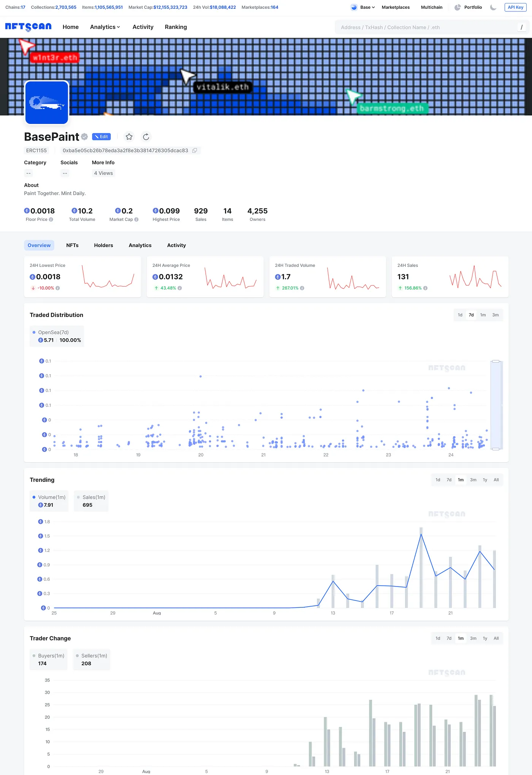Click info icon beside 156.86% change
The width and height of the screenshot is (532, 775).
425,288
